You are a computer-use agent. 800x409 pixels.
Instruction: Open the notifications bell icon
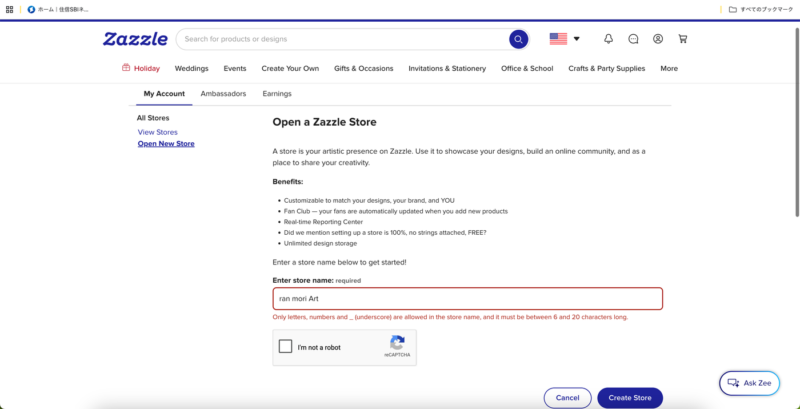coord(608,39)
